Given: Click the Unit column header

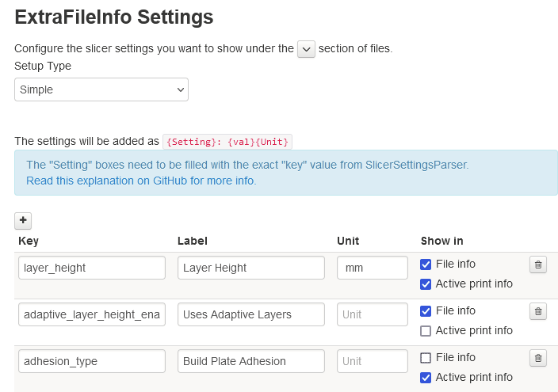Looking at the screenshot, I should click(348, 241).
